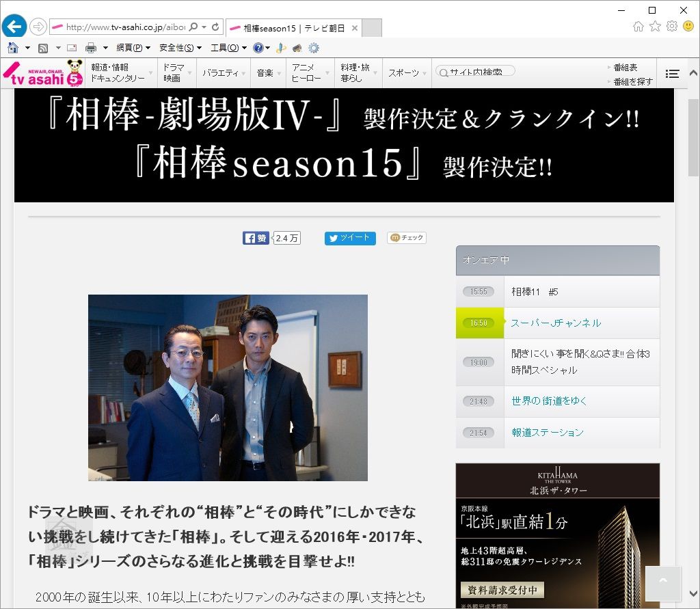Open the 網頁(P) menu
Image resolution: width=700 pixels, height=609 pixels.
133,48
